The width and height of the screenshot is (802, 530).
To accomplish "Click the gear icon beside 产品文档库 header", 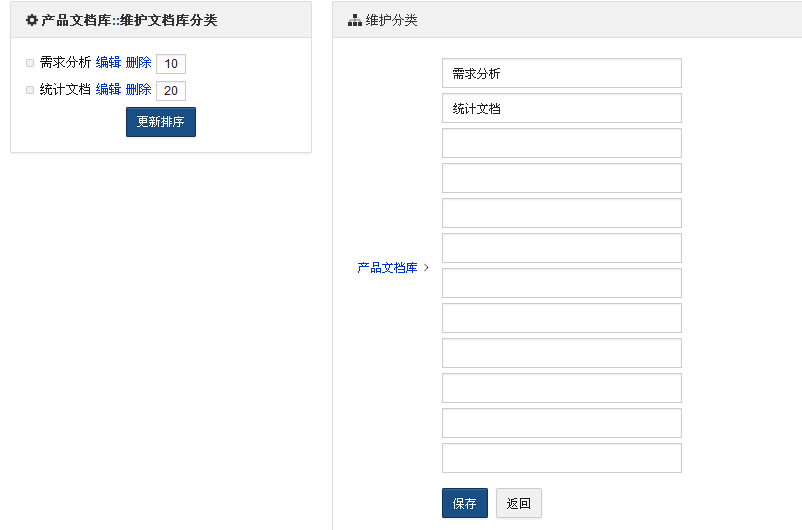I will coord(31,20).
